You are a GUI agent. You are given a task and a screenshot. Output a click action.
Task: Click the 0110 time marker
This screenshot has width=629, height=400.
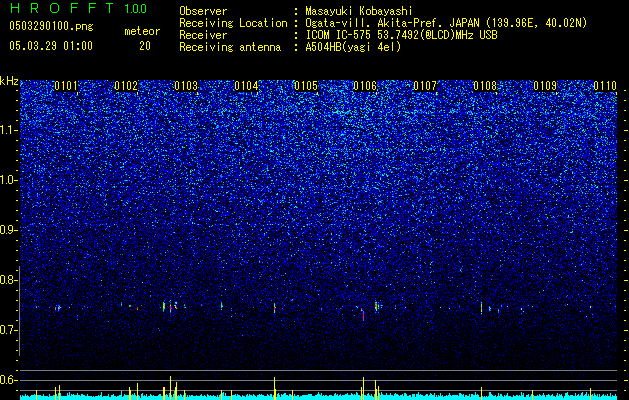605,86
